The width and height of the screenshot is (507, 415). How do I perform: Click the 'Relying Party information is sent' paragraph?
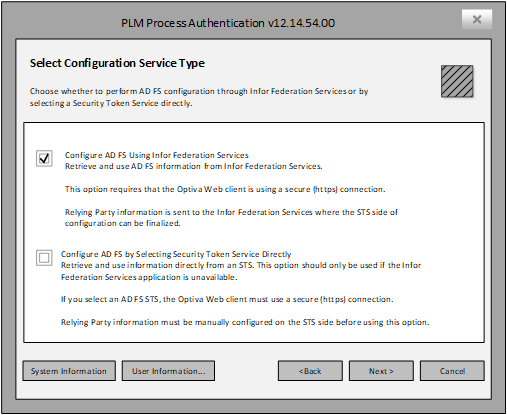pyautogui.click(x=231, y=217)
